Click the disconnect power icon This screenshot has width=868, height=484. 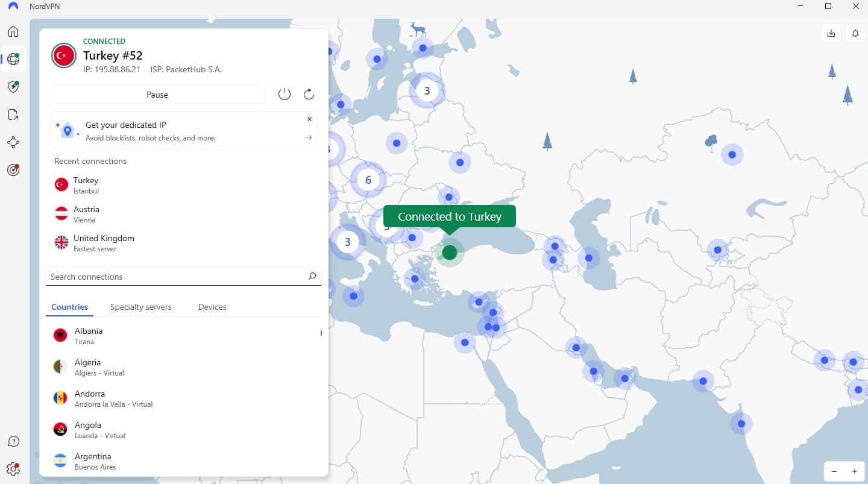285,94
